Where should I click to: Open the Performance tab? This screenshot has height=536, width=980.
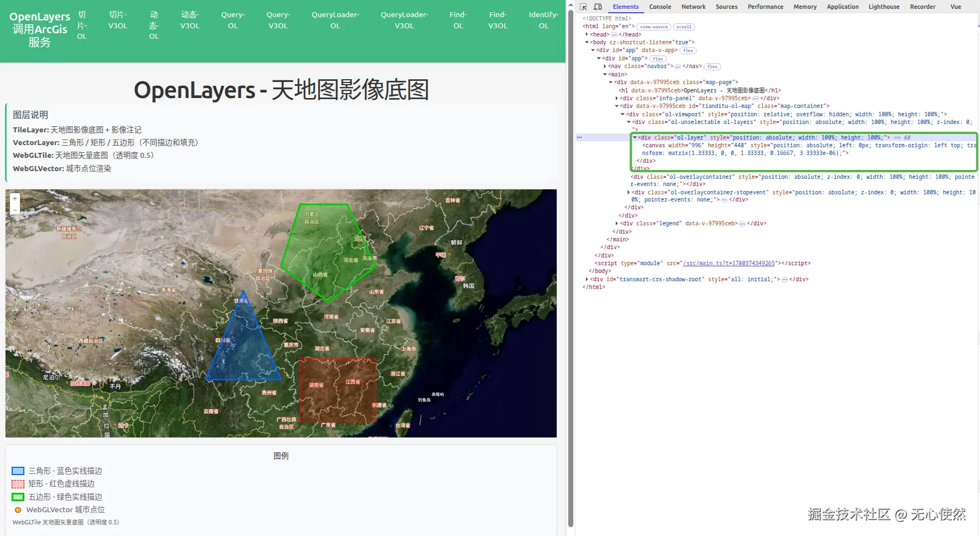click(765, 7)
